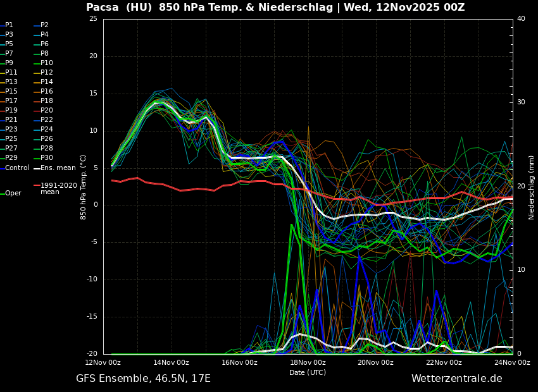538x392 pixels.
Task: Click the P10 legend entry
Action: pyautogui.click(x=47, y=63)
